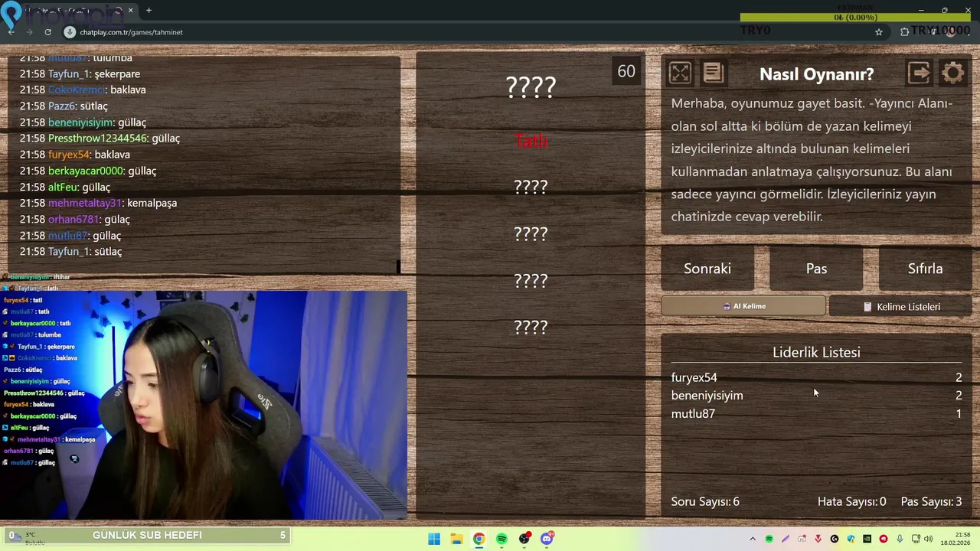This screenshot has width=980, height=551.
Task: Click the red circular recording tray icon
Action: coord(884,539)
